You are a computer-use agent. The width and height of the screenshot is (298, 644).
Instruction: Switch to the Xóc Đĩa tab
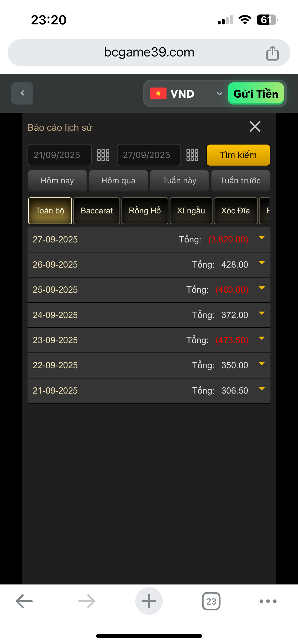[236, 211]
